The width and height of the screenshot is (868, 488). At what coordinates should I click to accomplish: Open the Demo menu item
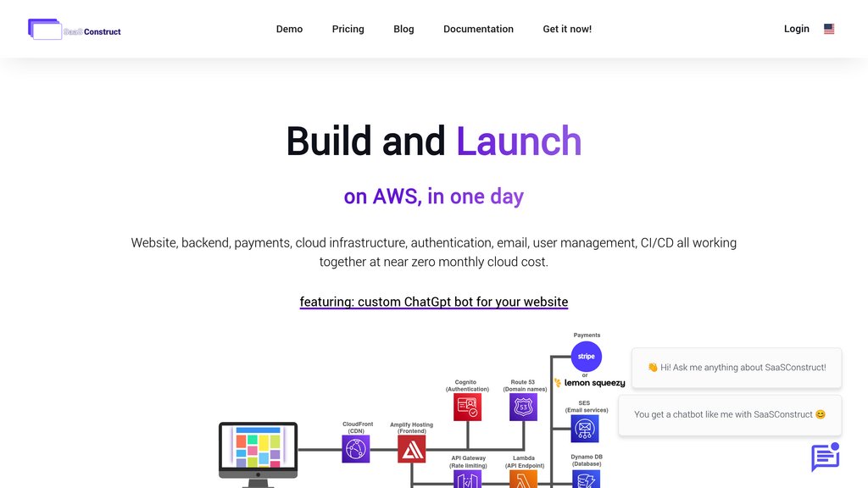pyautogui.click(x=289, y=29)
